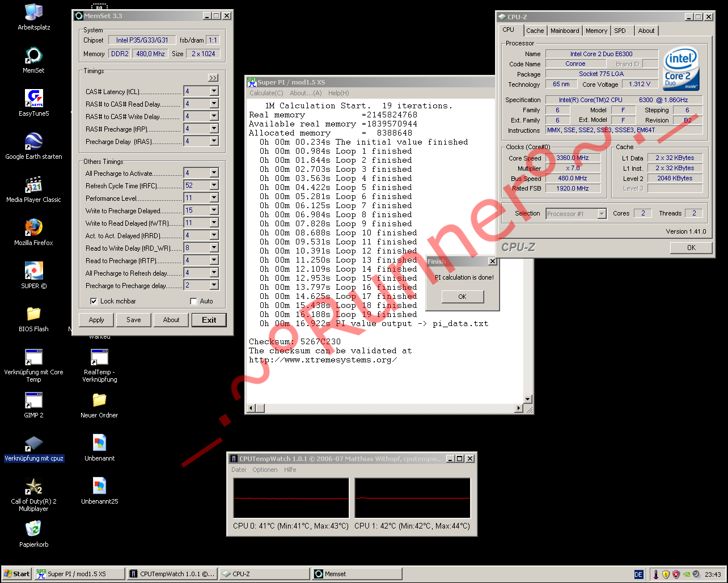Switch to the Cache tab in CPU-Z
Image resolution: width=728 pixels, height=583 pixels.
tap(535, 31)
